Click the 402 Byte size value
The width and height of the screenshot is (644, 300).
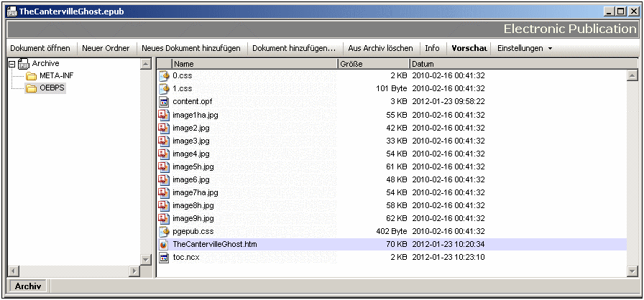point(392,231)
